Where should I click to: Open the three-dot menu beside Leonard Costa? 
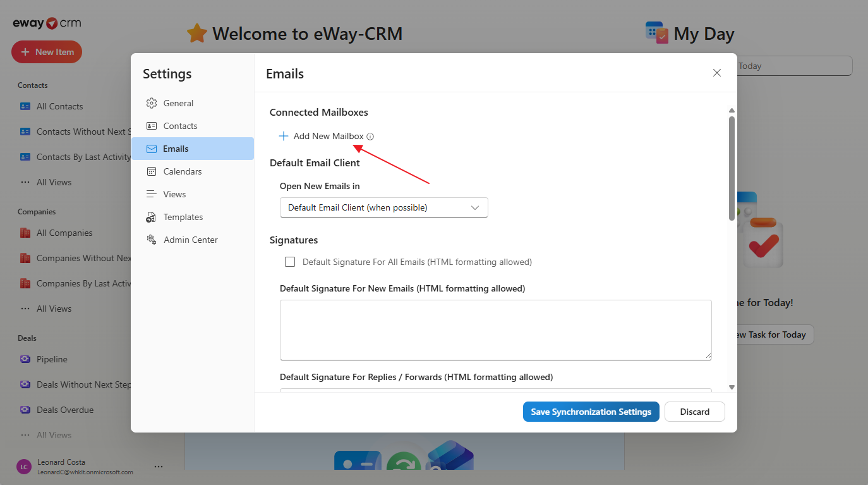(x=159, y=467)
